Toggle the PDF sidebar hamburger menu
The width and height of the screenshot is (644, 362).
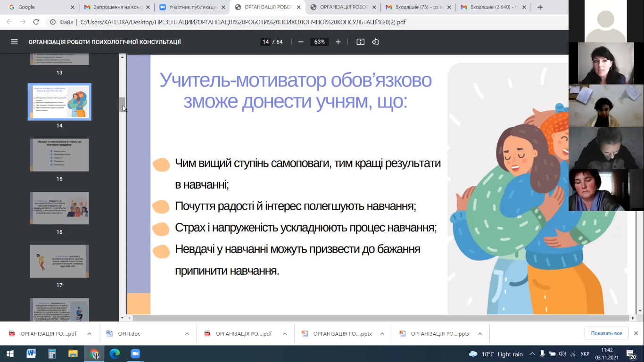click(x=14, y=42)
